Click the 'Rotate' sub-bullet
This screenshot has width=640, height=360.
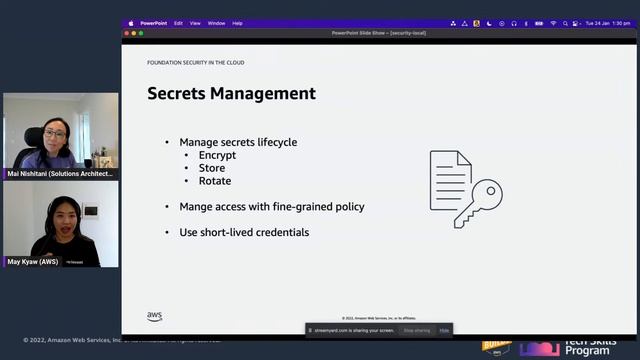tap(215, 181)
